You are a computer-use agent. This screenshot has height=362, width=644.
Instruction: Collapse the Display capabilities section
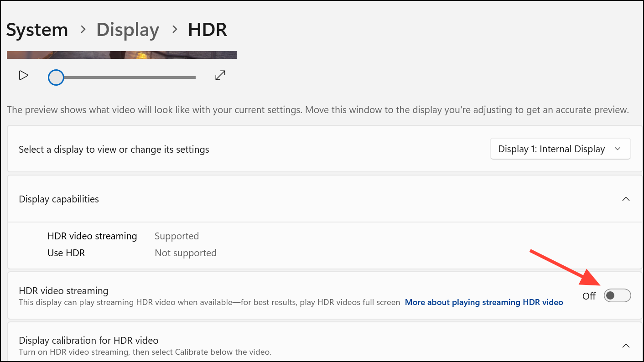click(626, 199)
